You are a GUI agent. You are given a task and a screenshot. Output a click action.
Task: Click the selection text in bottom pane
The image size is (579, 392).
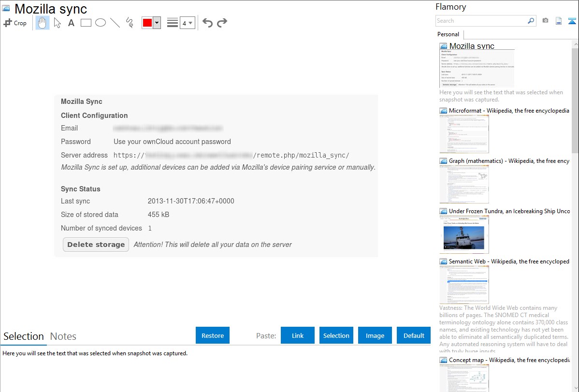tap(95, 353)
